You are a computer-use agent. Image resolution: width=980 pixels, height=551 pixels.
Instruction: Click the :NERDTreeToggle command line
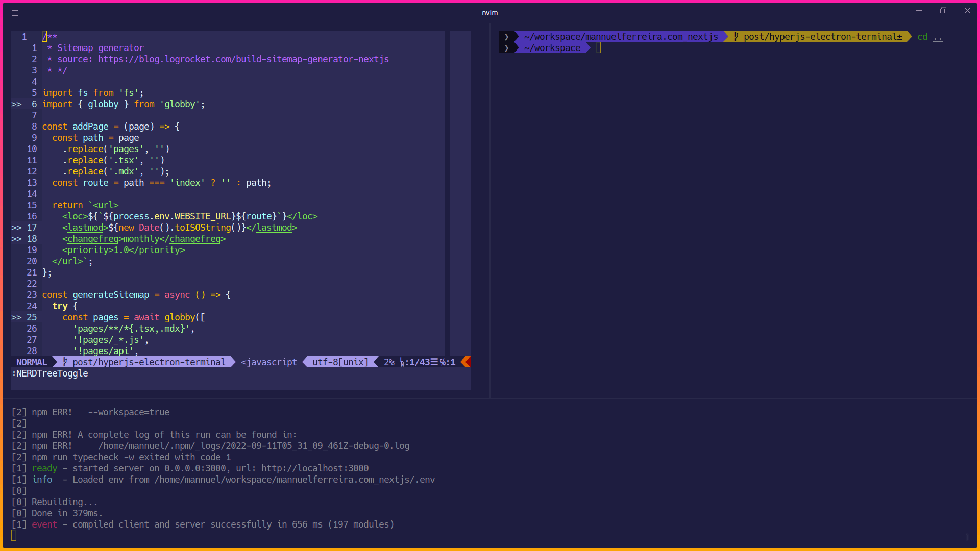[50, 373]
